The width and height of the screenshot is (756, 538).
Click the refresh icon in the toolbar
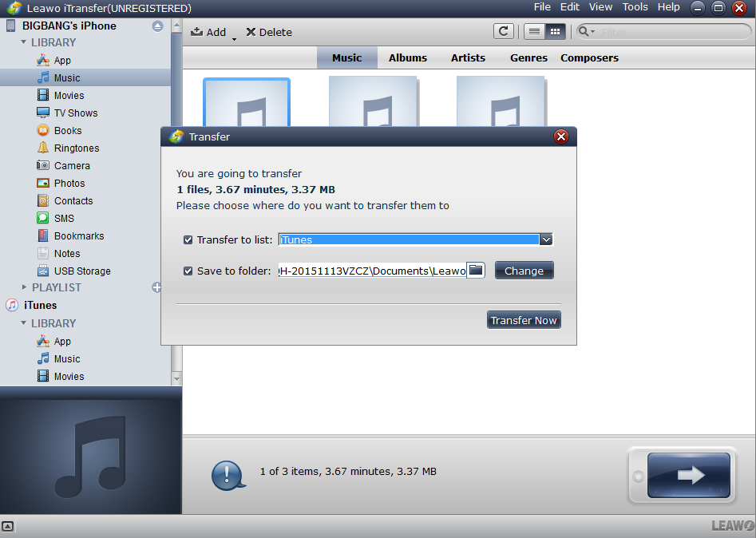[504, 32]
